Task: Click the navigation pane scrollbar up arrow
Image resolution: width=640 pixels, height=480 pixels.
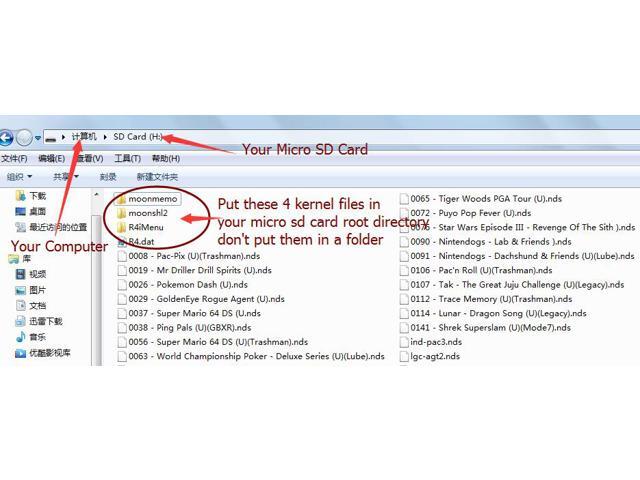Action: coord(96,195)
